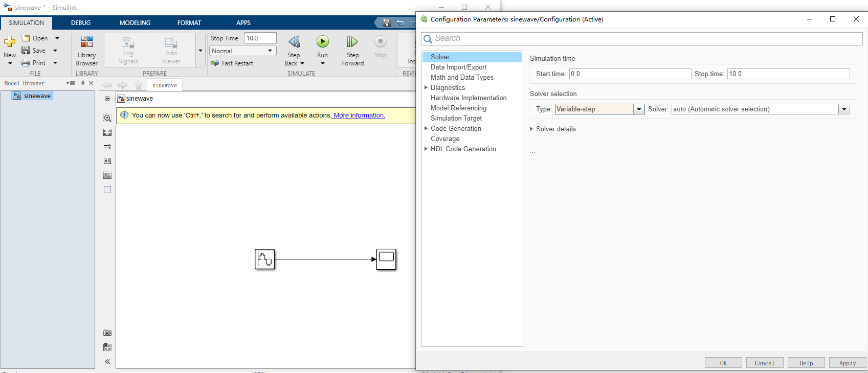Select the sinewave canvas tab
868x373 pixels.
click(x=165, y=85)
